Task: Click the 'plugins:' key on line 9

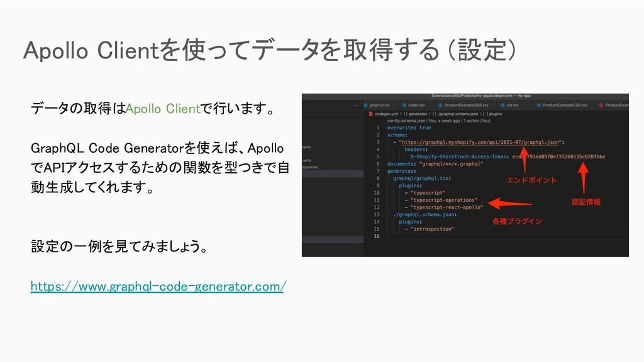Action: pos(410,185)
